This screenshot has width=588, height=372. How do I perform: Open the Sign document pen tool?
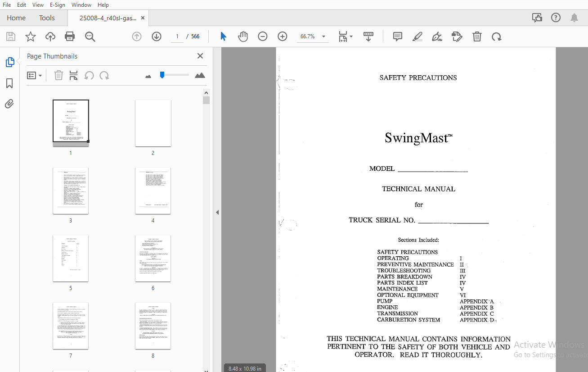tap(437, 36)
